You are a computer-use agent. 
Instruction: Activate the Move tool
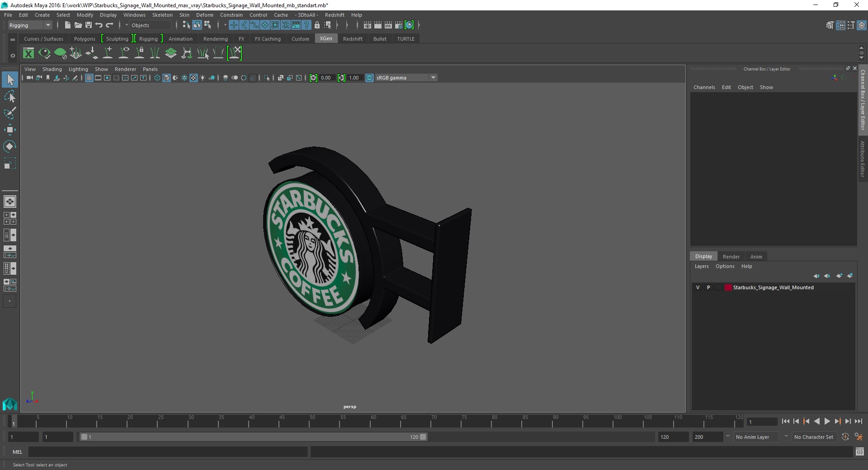pos(10,130)
